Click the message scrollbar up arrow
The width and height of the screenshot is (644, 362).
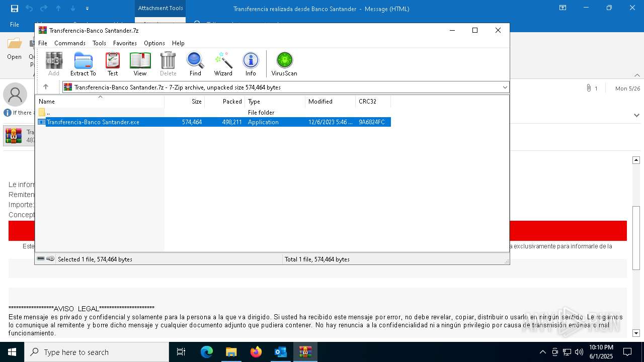point(636,160)
